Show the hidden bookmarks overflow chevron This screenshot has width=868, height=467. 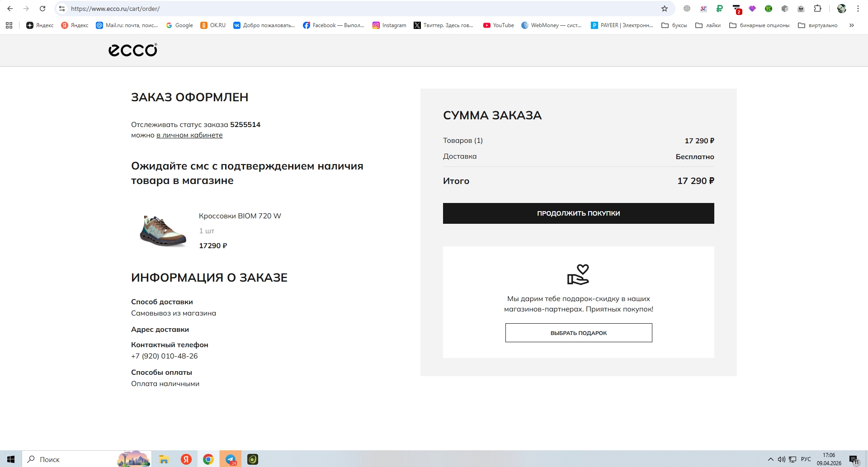click(x=852, y=25)
